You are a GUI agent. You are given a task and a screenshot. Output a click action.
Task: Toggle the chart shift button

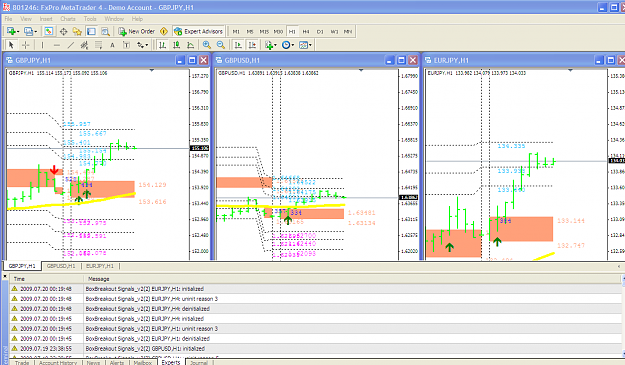point(252,45)
